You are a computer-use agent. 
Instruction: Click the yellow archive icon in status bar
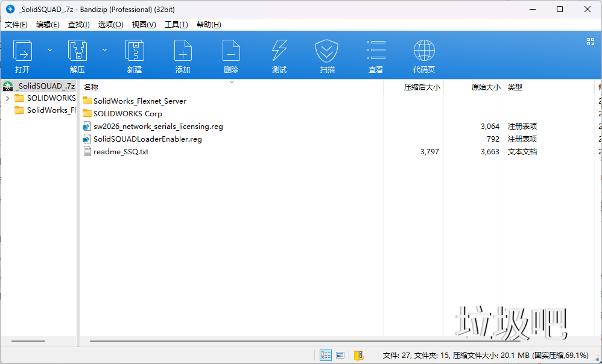click(359, 356)
